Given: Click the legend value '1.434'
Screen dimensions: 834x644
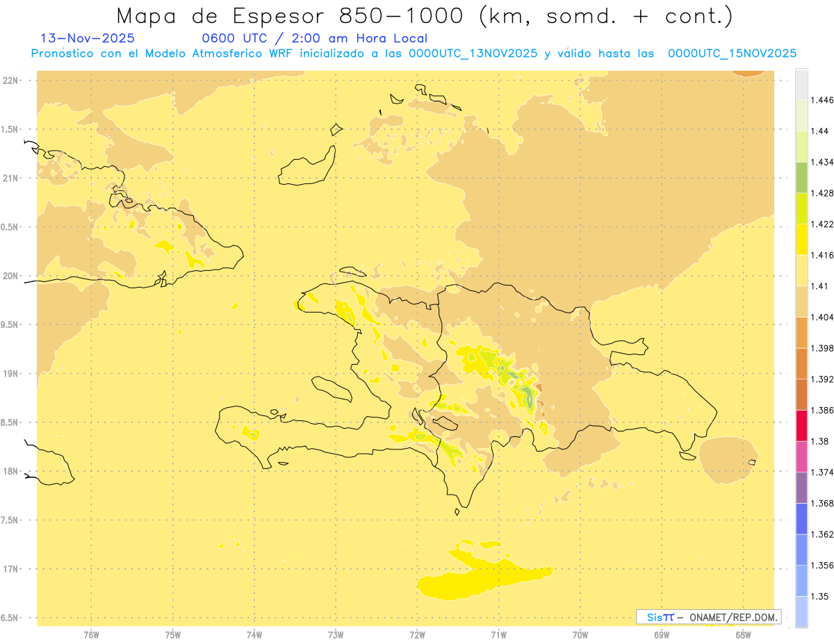Looking at the screenshot, I should [x=821, y=162].
